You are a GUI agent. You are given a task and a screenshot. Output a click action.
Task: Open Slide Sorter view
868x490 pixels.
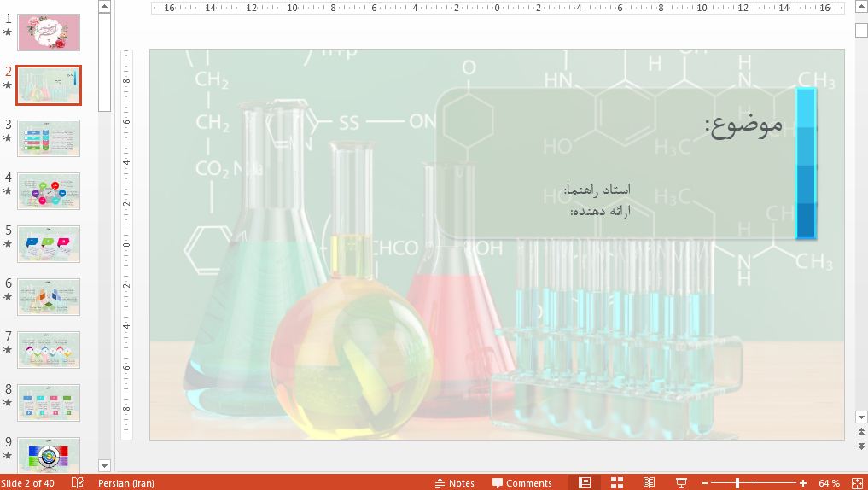click(617, 482)
